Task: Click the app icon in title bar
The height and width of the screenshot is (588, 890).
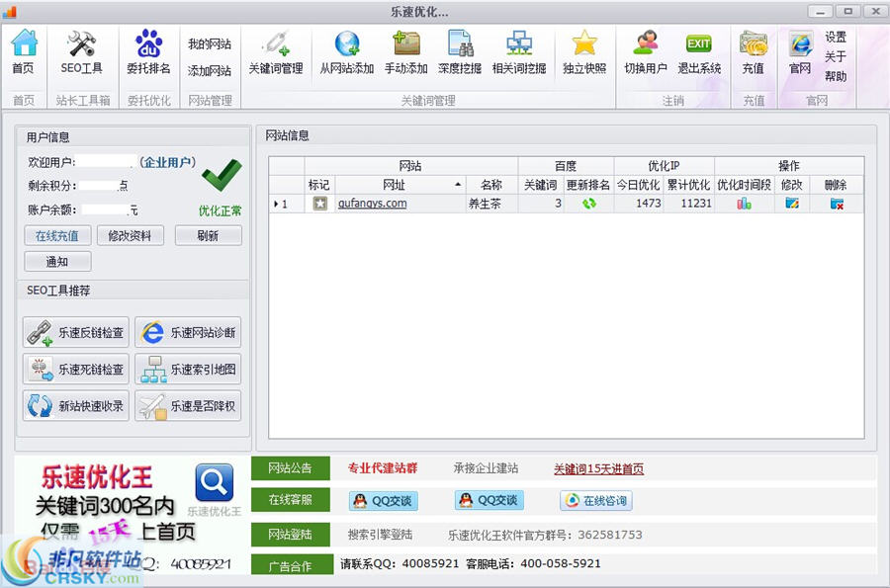Action: point(10,11)
